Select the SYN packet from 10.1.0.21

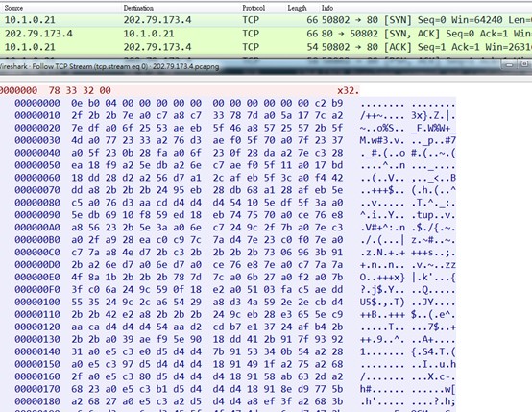pyautogui.click(x=266, y=20)
